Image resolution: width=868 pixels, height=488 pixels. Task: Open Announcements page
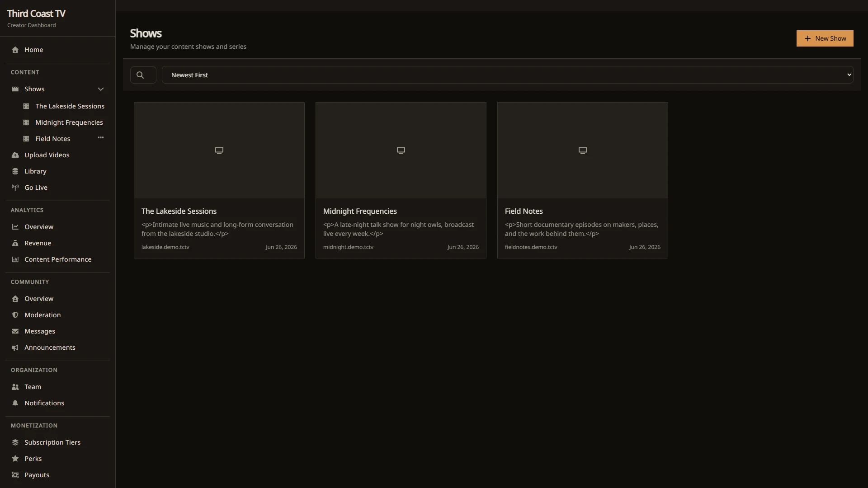pyautogui.click(x=57, y=347)
